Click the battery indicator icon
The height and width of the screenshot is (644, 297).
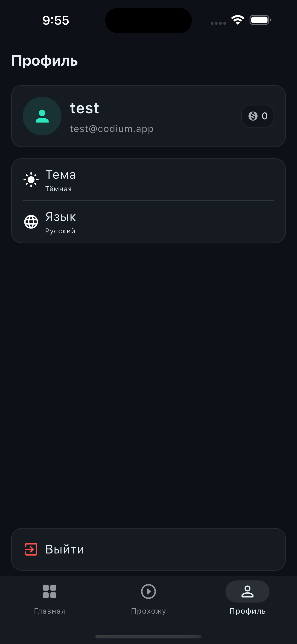tap(260, 20)
